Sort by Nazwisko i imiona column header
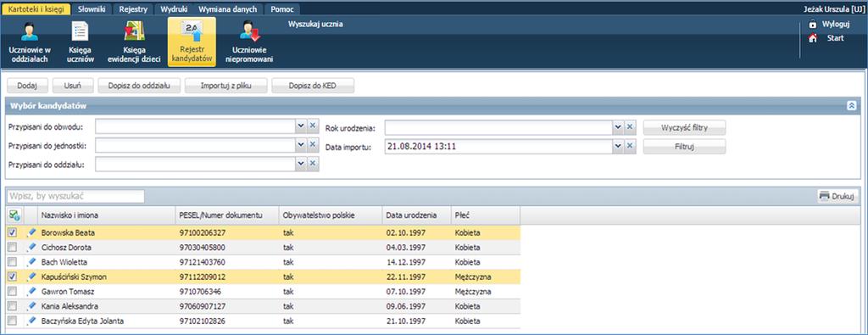This screenshot has height=335, width=868. click(x=107, y=215)
